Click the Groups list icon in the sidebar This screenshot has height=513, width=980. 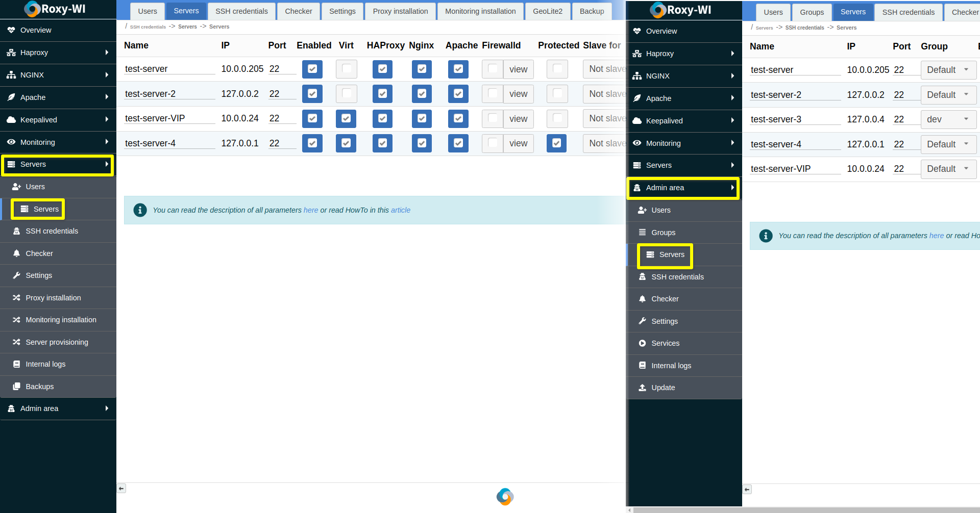coord(642,233)
